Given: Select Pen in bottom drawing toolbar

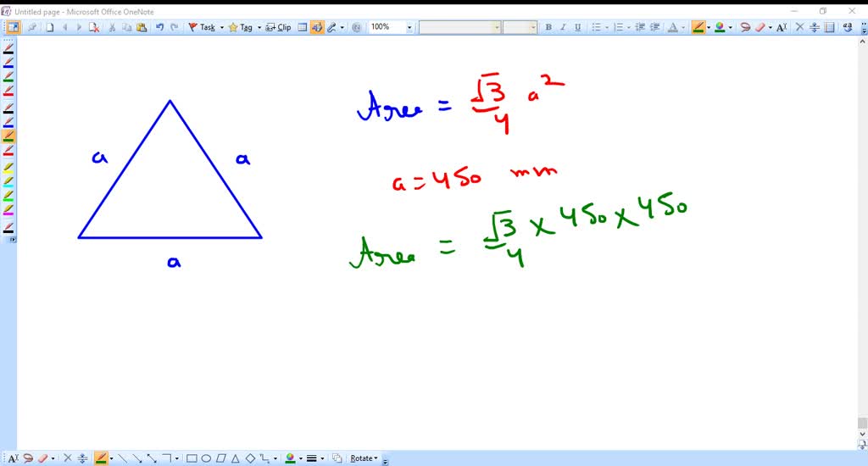Looking at the screenshot, I should pos(101,458).
